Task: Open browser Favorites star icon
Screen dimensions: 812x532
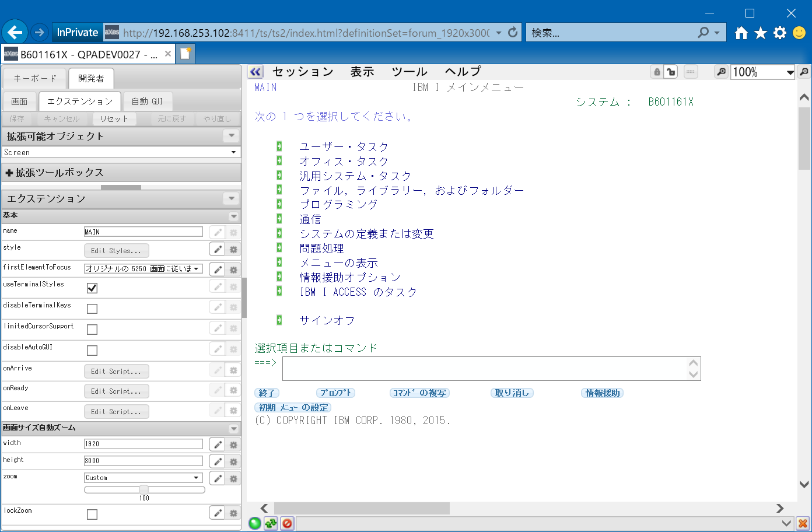Action: [761, 33]
